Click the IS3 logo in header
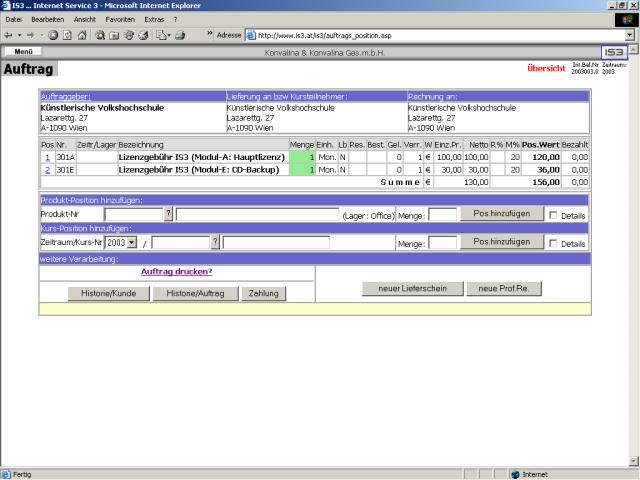Screen dimensions: 640x480 tap(614, 52)
